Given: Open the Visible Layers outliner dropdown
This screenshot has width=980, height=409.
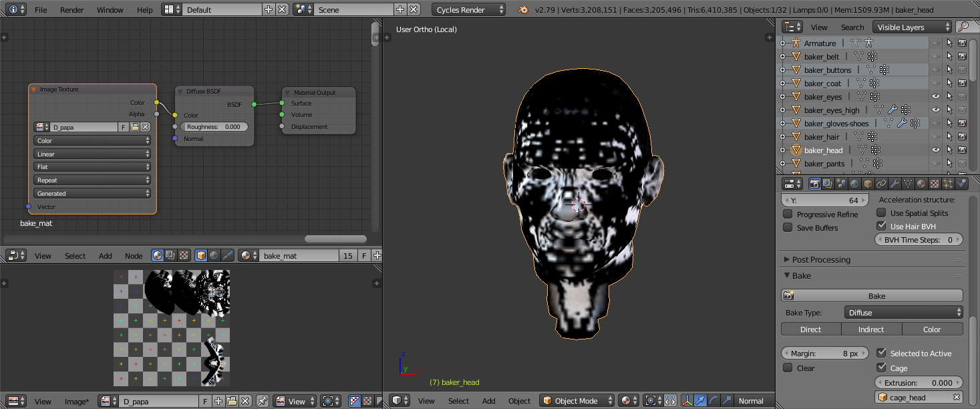Looking at the screenshot, I should 912,27.
